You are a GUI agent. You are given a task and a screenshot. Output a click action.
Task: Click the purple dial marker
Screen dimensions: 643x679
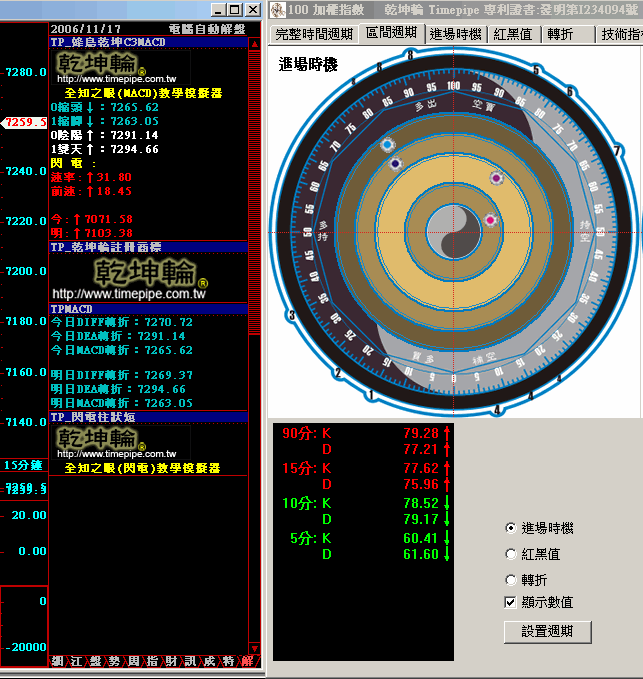tap(496, 178)
